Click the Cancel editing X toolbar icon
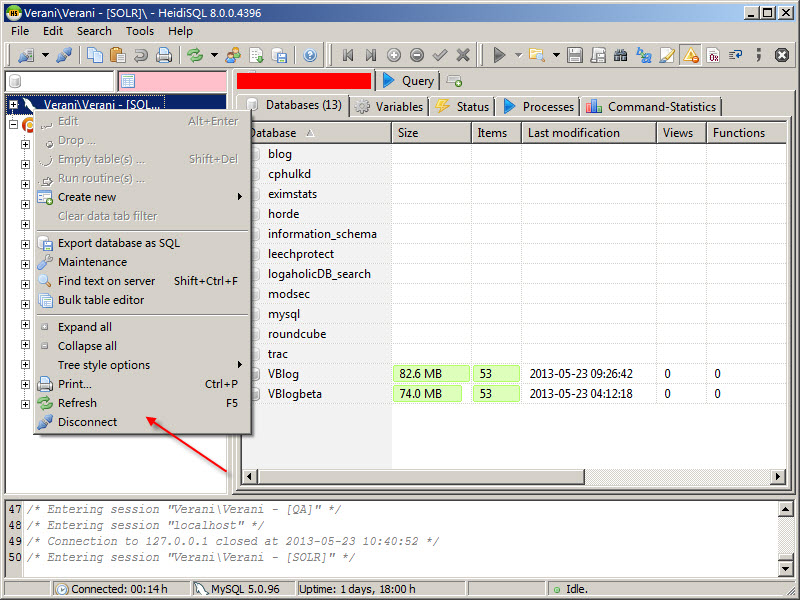Image resolution: width=800 pixels, height=600 pixels. click(463, 55)
